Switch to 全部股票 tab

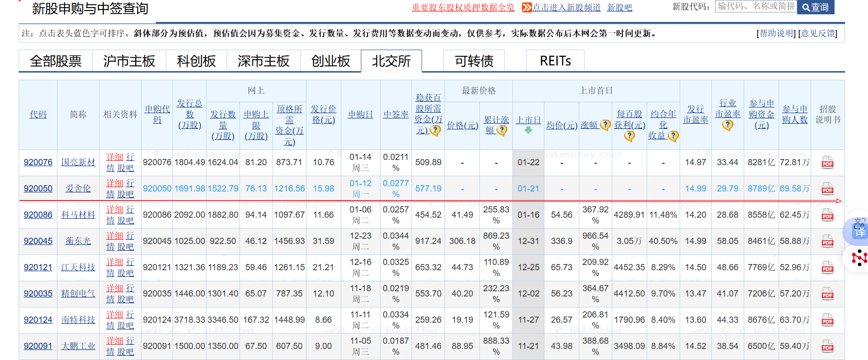tap(55, 61)
